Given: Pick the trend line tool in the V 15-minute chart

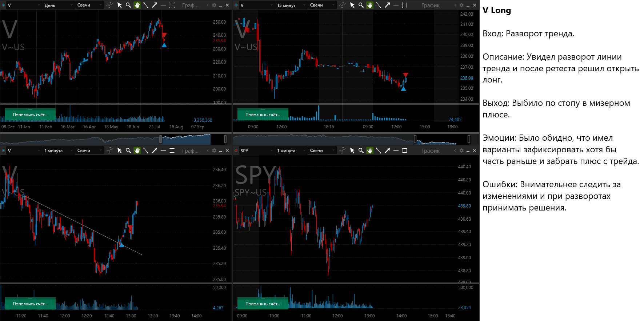Looking at the screenshot, I should tap(379, 5).
